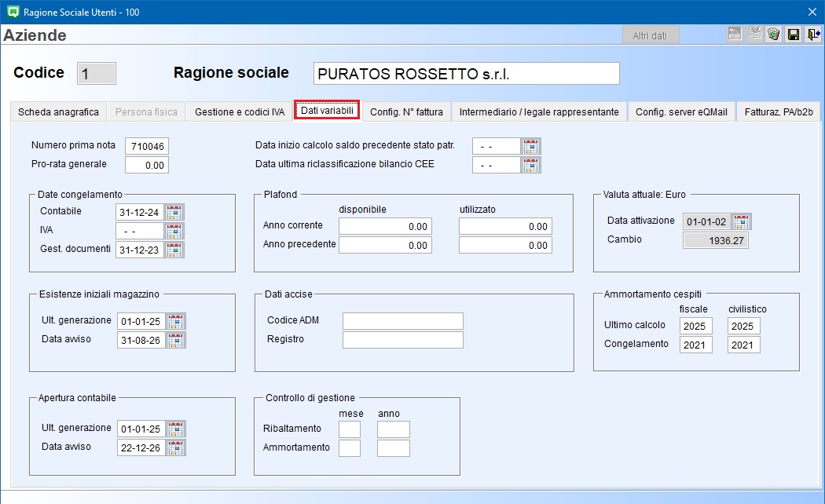Click magazzino Data avviso date 31-08-26
825x504 pixels.
pyautogui.click(x=141, y=340)
